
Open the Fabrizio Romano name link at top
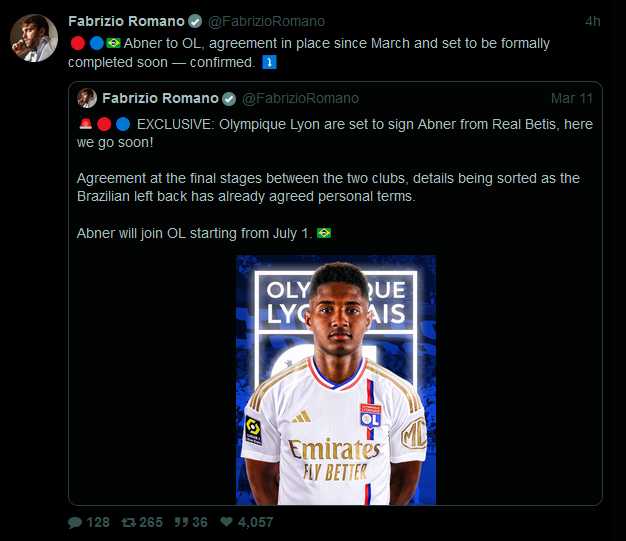coord(126,21)
